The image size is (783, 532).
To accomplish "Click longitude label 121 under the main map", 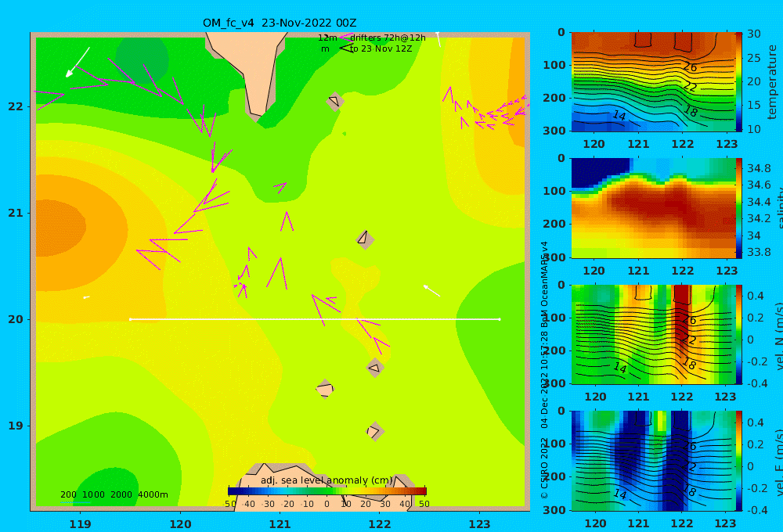I will click(x=280, y=524).
